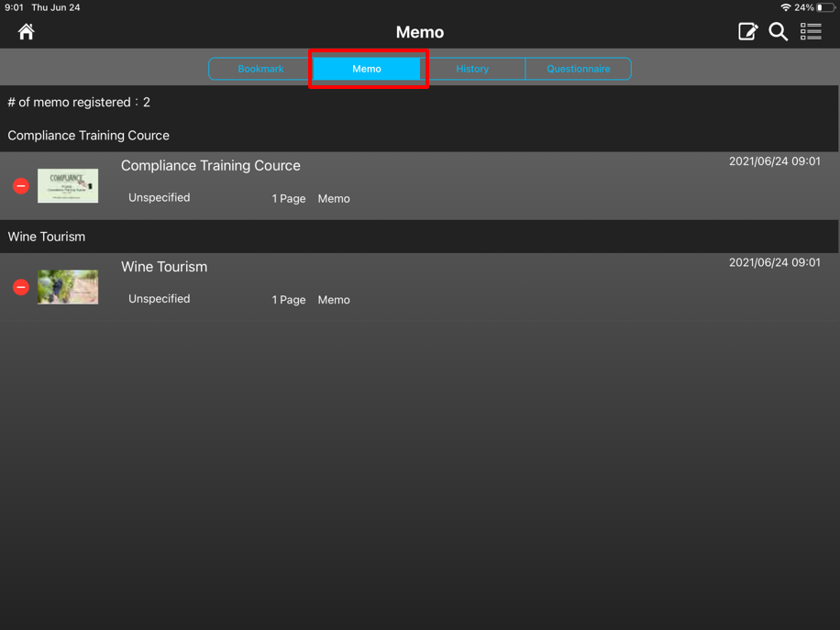
Task: Go to the Home screen icon
Action: click(x=26, y=32)
